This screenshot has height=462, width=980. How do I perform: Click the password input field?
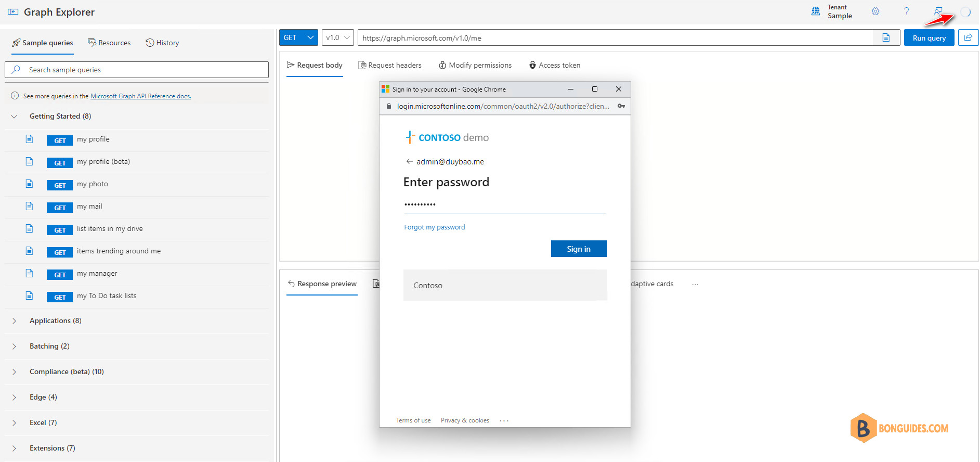pos(505,204)
